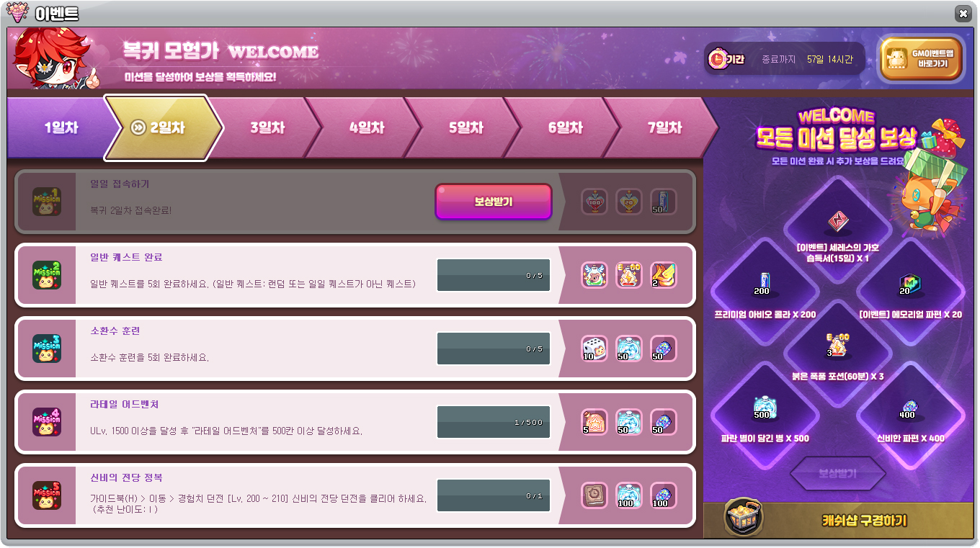Select the dice reward icon with 10
980x548 pixels.
(594, 349)
